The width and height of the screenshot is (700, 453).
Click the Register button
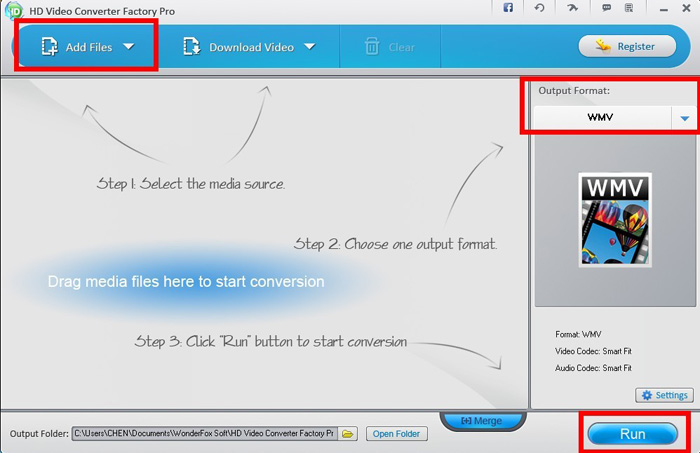pyautogui.click(x=627, y=46)
